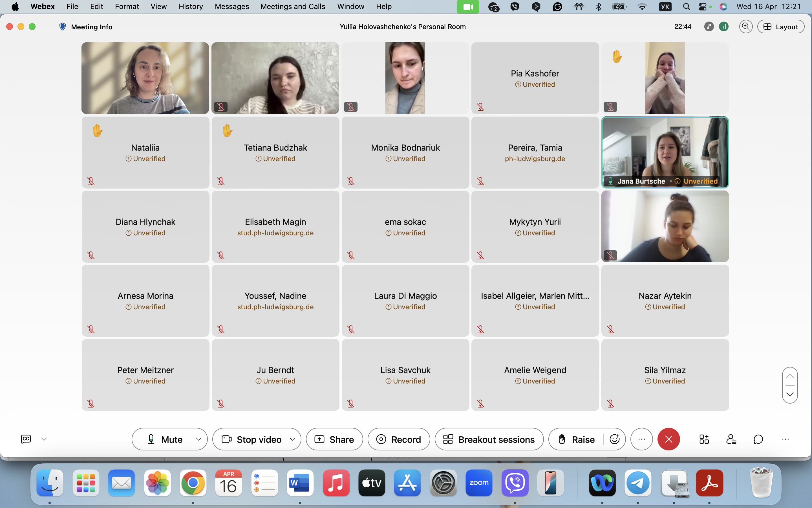Open the Participants panel icon
This screenshot has width=812, height=508.
(731, 439)
